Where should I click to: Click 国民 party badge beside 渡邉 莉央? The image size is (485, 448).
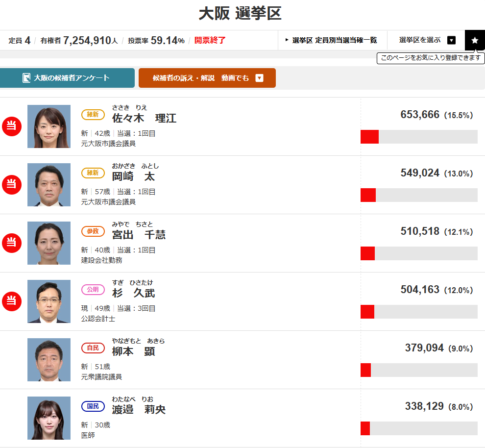pos(93,406)
